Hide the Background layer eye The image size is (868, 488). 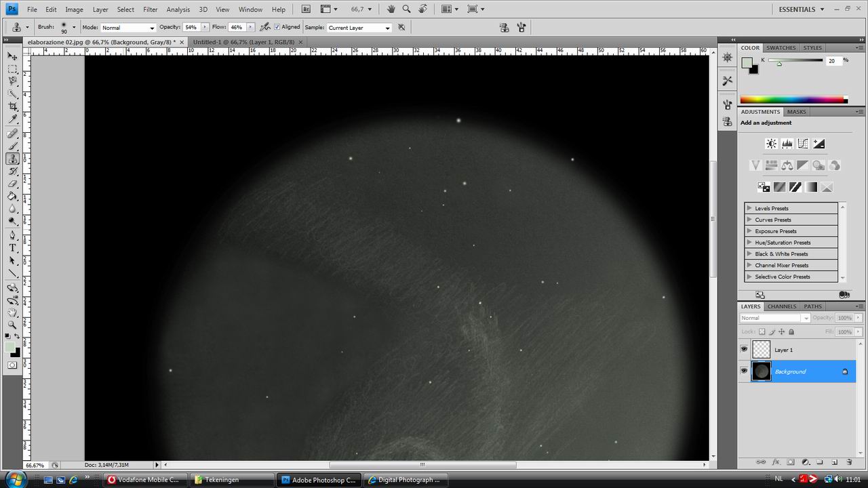coord(744,371)
